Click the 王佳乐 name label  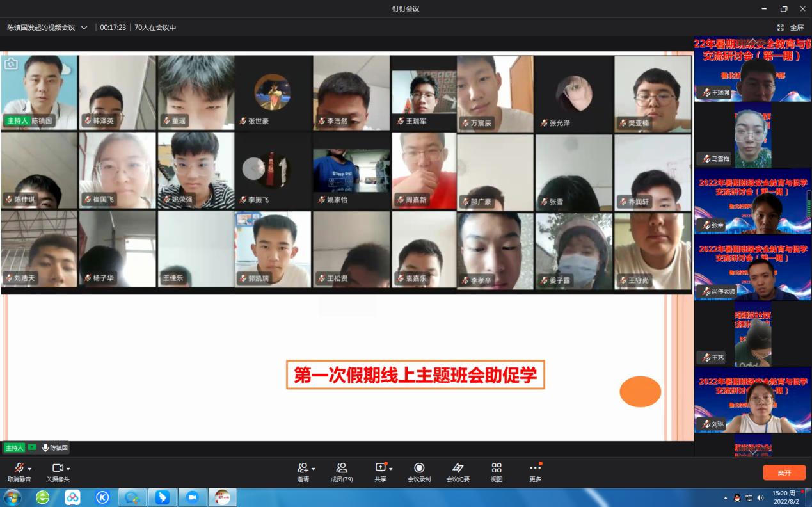[x=173, y=278]
